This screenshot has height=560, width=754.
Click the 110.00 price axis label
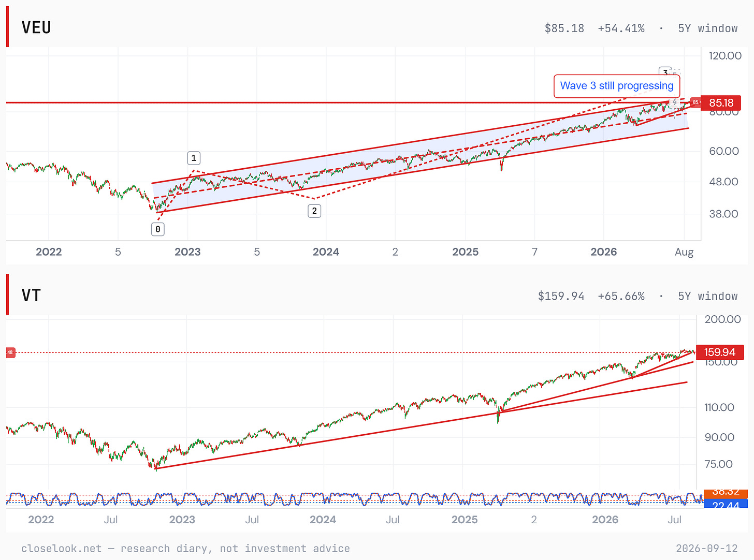click(719, 407)
